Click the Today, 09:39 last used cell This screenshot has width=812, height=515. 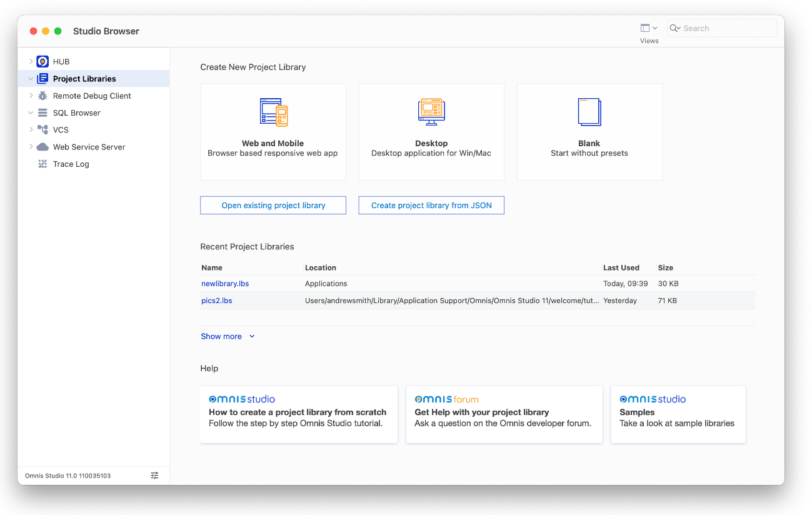pyautogui.click(x=626, y=284)
